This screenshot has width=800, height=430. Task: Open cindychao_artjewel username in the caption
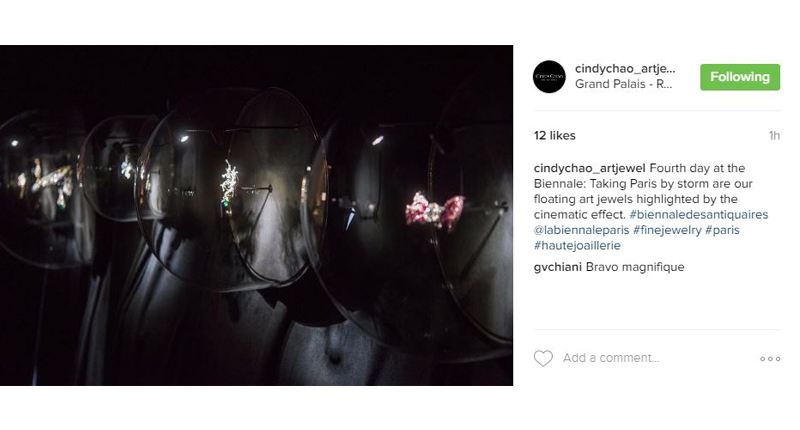[589, 168]
